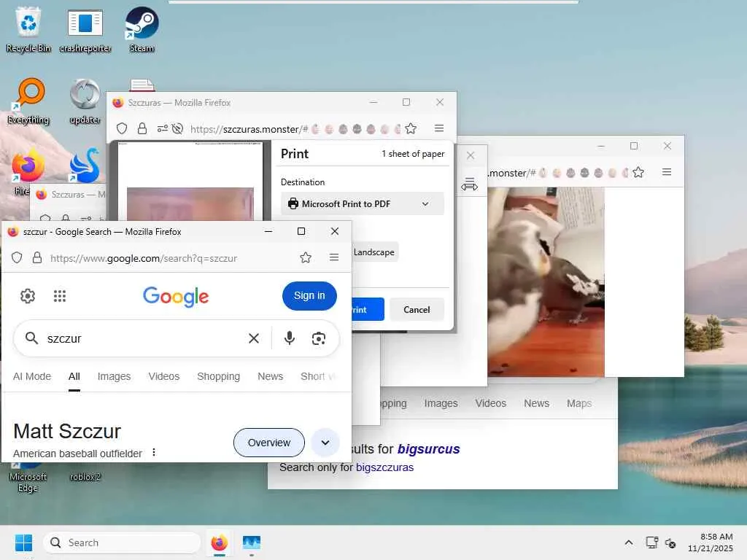This screenshot has width=747, height=560.
Task: Bookmark the Google search page with star
Action: pos(306,258)
